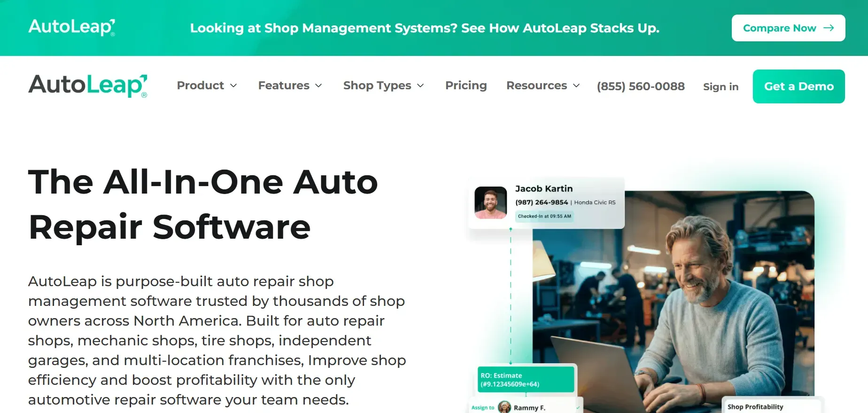The width and height of the screenshot is (868, 413).
Task: Expand the Product dropdown chevron
Action: pos(233,86)
